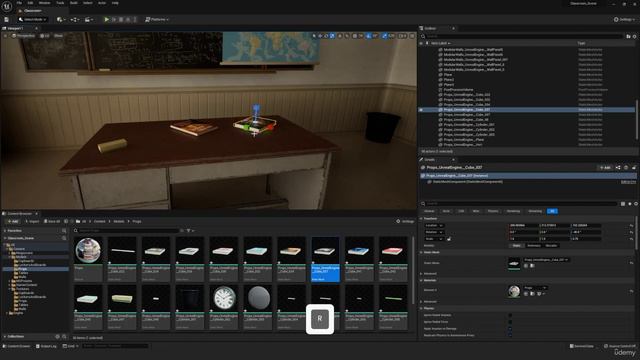Viewport: 640px width, 360px height.
Task: Open the Static Mesh asset dropdown
Action: [546, 260]
